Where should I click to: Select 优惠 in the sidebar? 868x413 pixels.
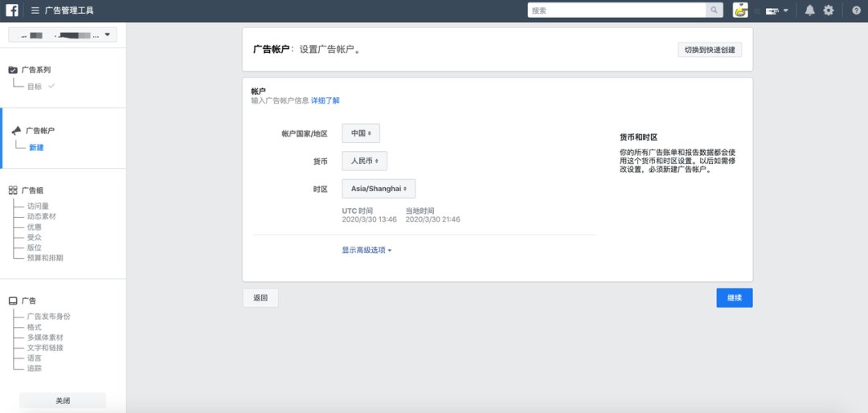click(35, 227)
